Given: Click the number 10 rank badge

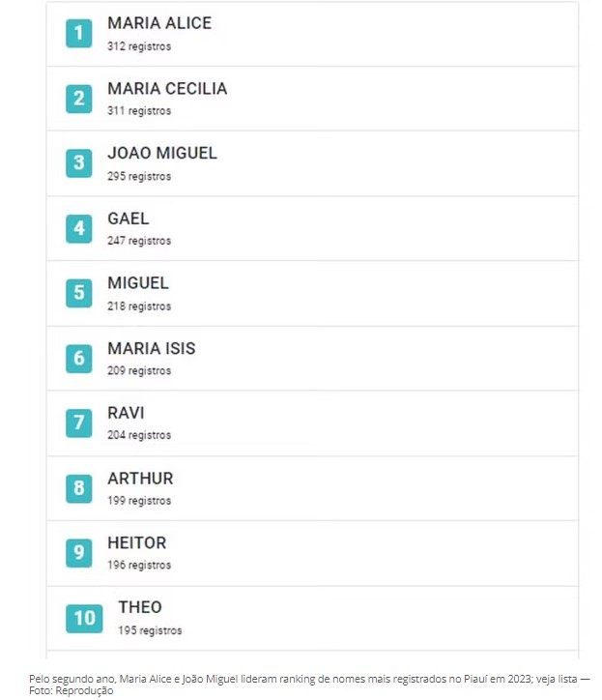Looking at the screenshot, I should tap(84, 618).
